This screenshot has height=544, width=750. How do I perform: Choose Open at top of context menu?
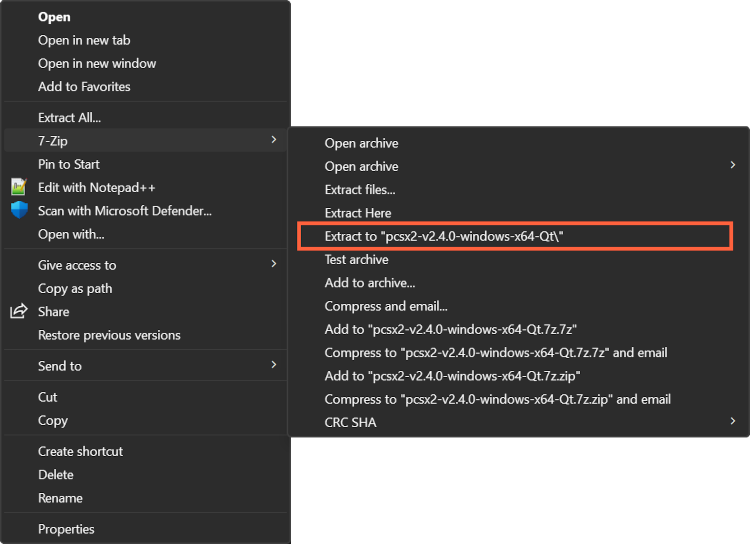[145, 17]
